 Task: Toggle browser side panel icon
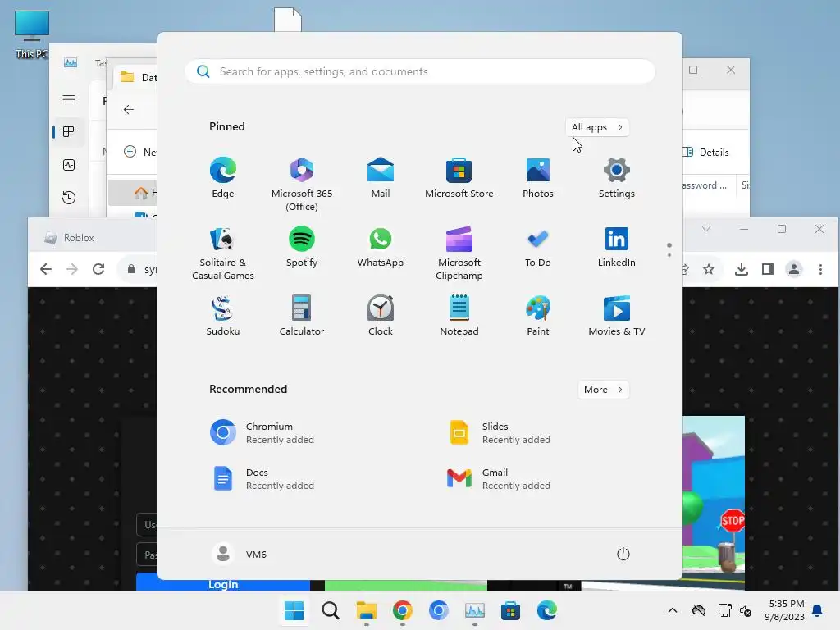(768, 269)
